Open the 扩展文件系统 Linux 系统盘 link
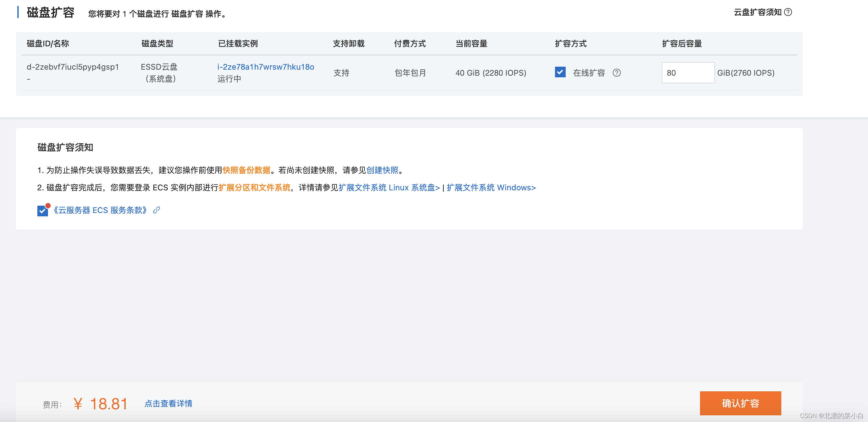Screen dimensions: 868x422 (x=389, y=188)
